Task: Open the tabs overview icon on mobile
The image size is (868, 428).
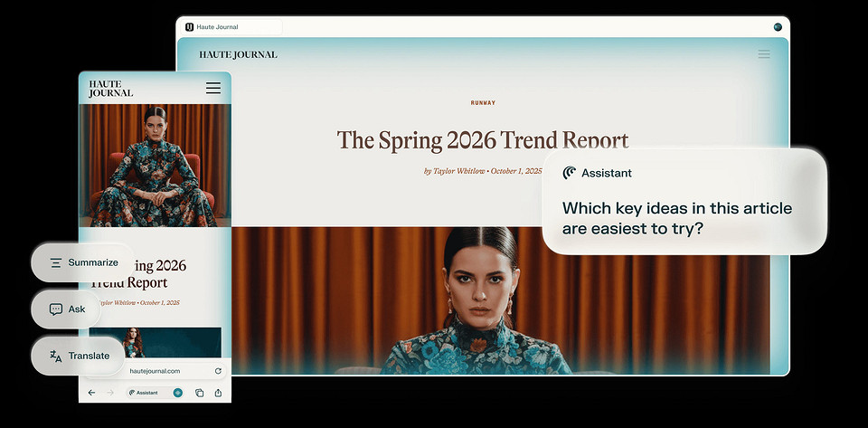Action: click(198, 393)
